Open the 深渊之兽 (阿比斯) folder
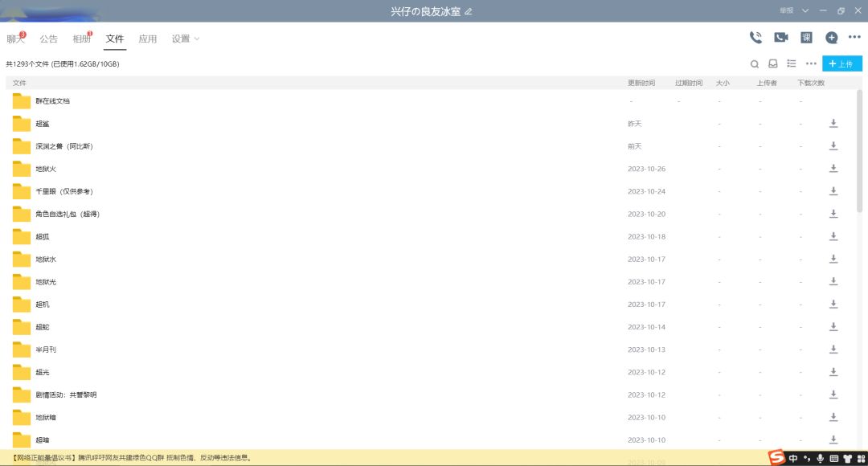The image size is (868, 466). pos(64,147)
